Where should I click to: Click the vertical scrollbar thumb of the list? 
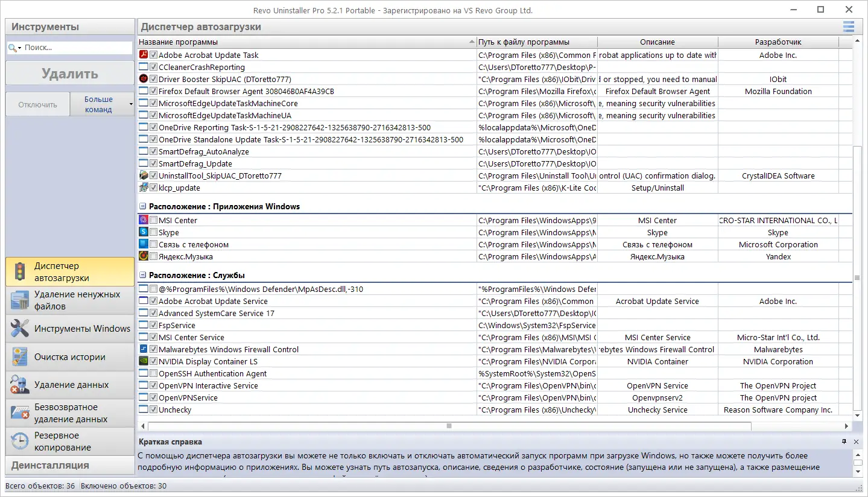tap(857, 277)
